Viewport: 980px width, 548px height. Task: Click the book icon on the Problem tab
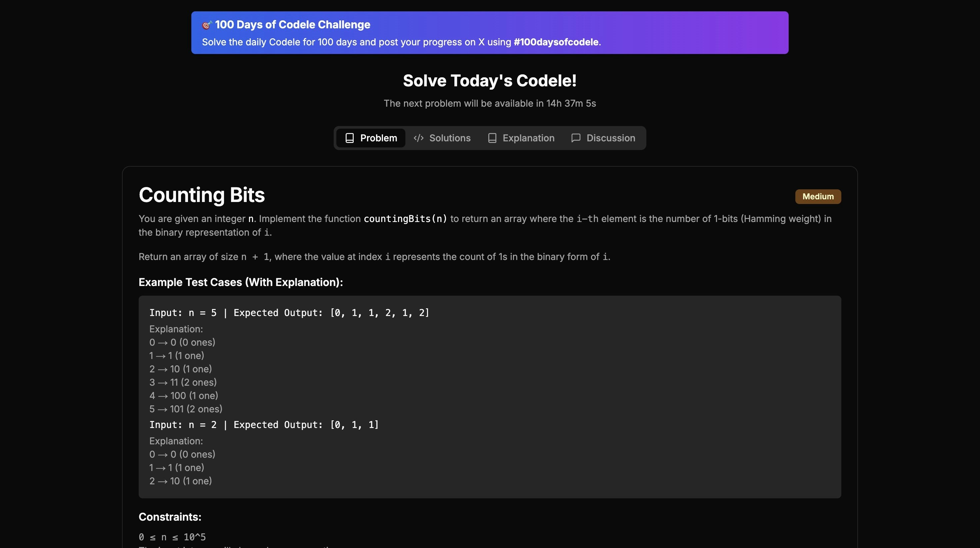pos(350,138)
